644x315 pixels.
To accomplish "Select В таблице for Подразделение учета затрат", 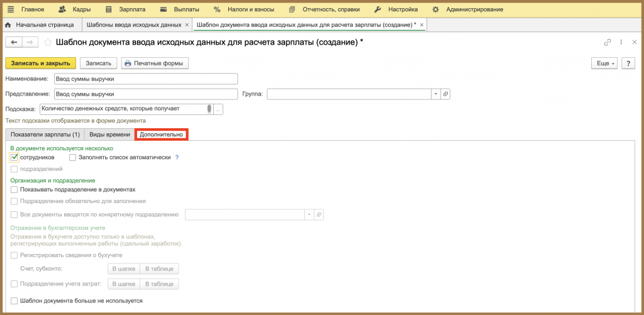I will click(x=159, y=284).
